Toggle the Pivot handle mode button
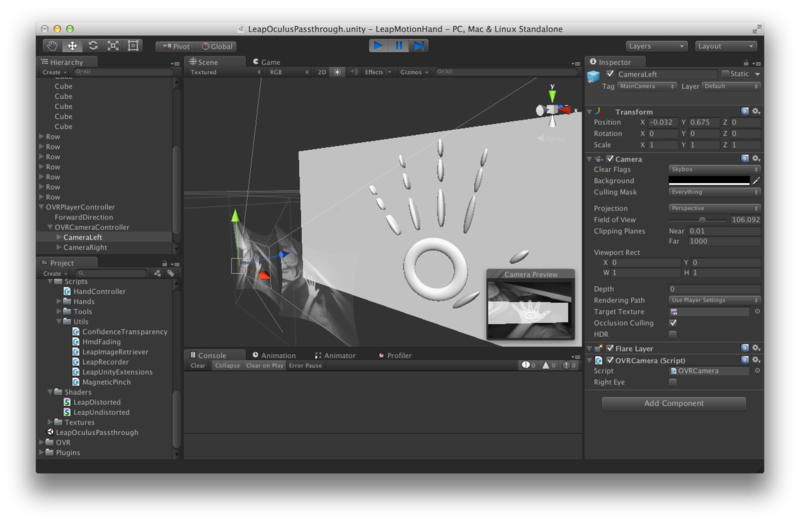800x523 pixels. coord(176,46)
